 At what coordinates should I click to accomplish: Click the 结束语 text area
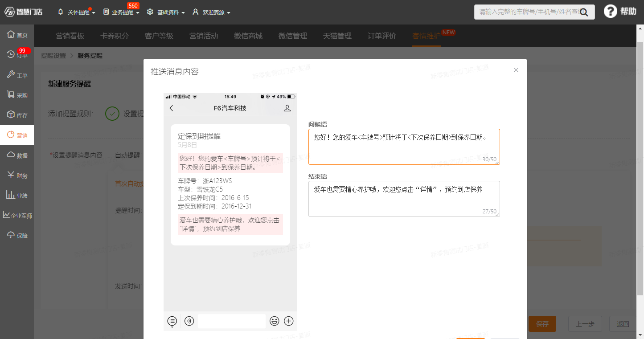[404, 199]
